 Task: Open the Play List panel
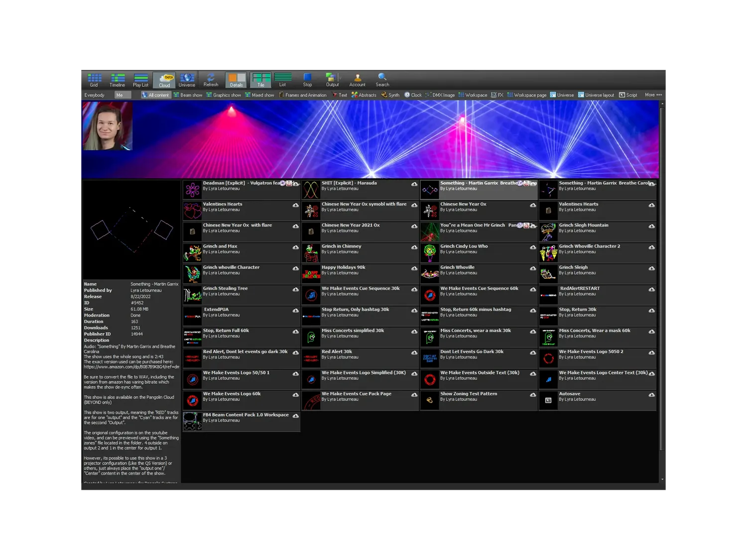point(140,80)
